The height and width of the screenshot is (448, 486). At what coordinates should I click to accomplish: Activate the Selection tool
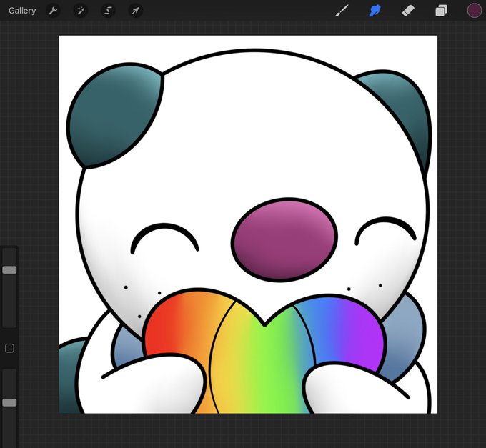coord(108,11)
